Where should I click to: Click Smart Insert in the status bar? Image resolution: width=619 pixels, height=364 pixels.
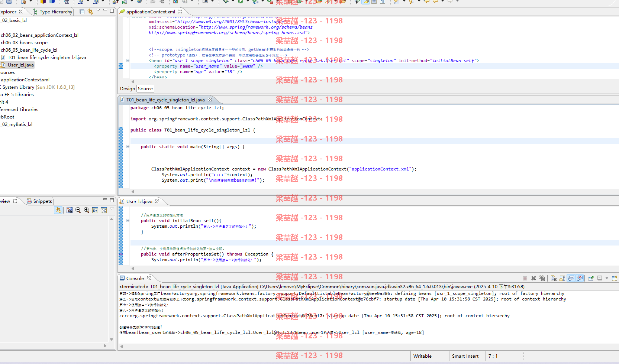point(465,356)
